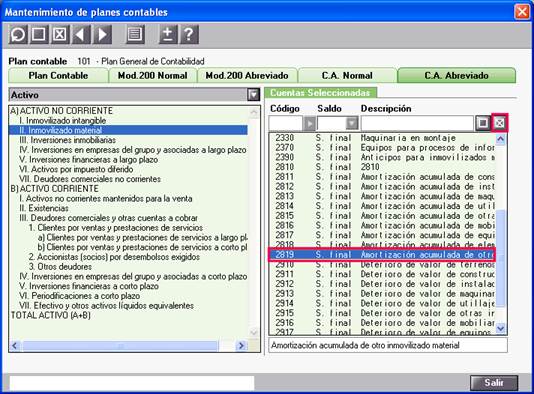Switch to Plan Contable tab
The image size is (534, 394).
click(58, 76)
